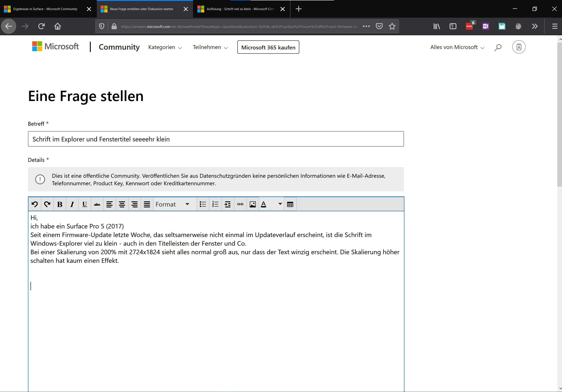Click the page vertical scrollbar

tap(559, 115)
